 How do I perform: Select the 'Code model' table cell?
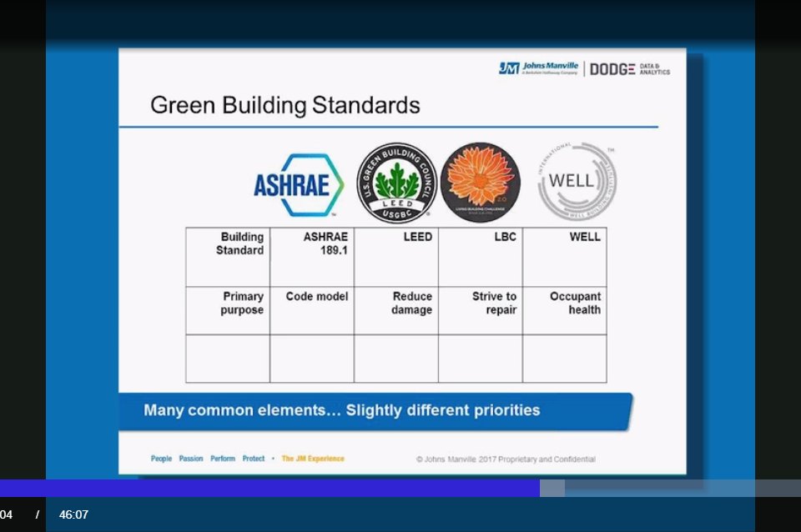pyautogui.click(x=312, y=311)
